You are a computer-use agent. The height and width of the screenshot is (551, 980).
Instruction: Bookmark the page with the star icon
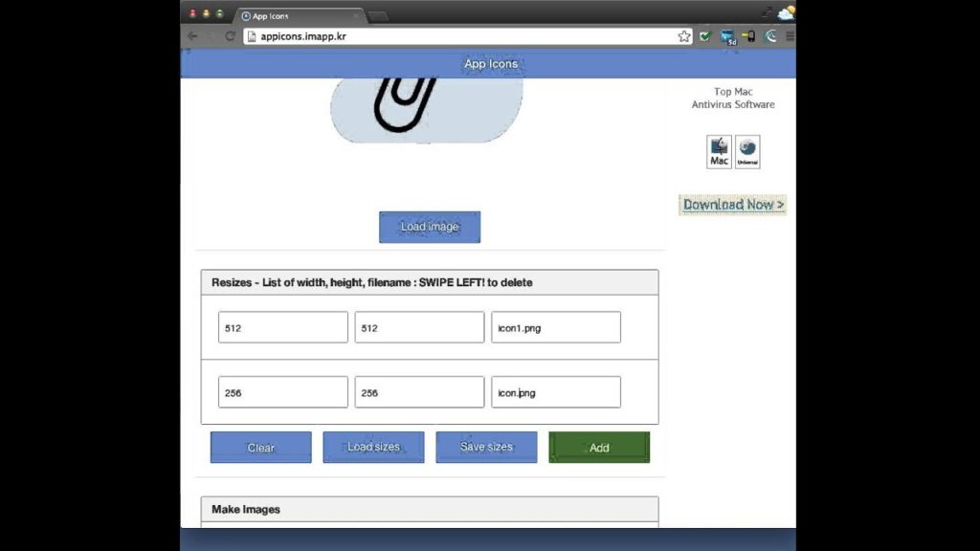click(x=684, y=36)
